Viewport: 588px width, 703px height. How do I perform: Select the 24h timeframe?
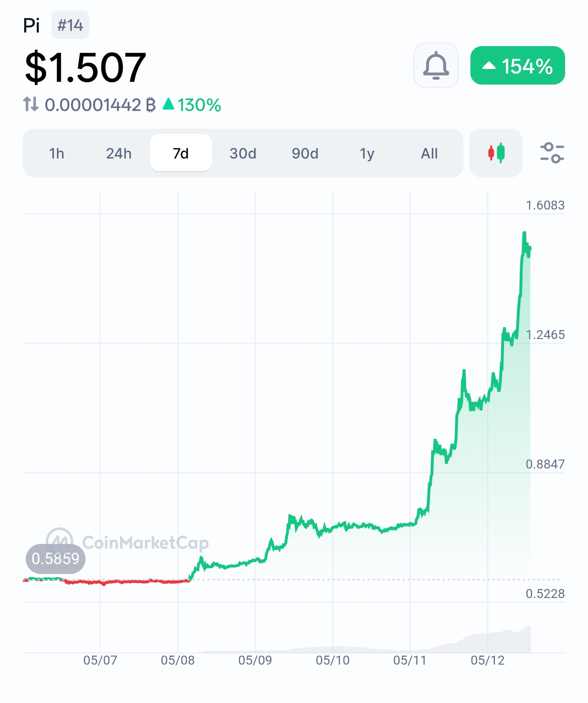[119, 154]
